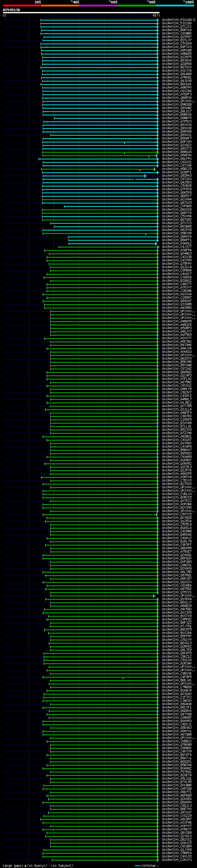Click the purple ~60% identity color segment
Screen dimensions: 197x868
[98, 6]
